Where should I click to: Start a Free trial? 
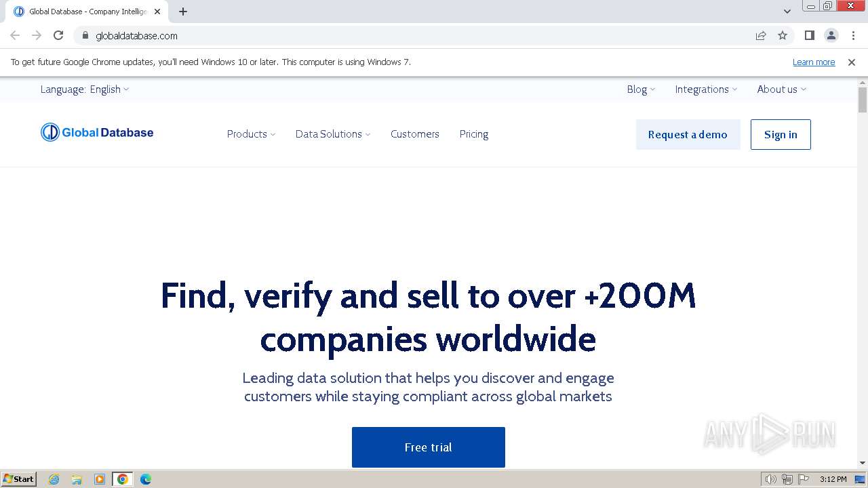click(x=429, y=447)
